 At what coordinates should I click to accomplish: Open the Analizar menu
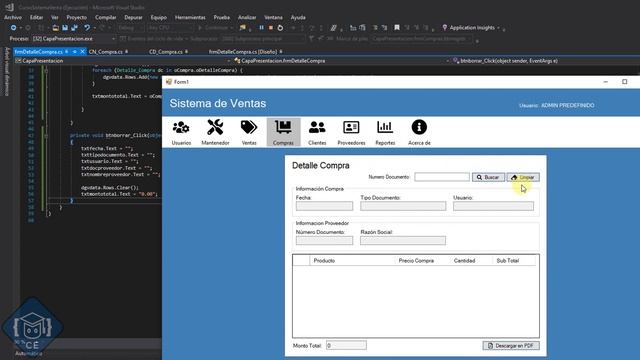(247, 18)
